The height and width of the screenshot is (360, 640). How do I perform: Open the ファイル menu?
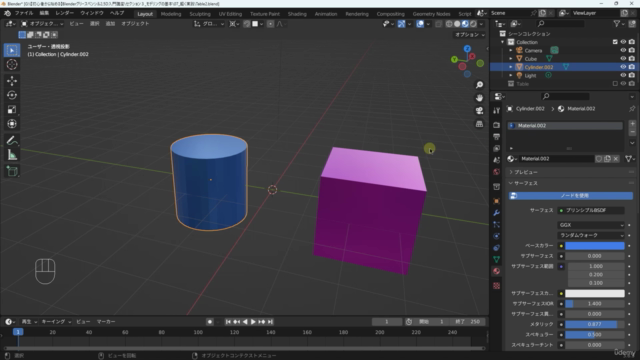click(x=24, y=13)
